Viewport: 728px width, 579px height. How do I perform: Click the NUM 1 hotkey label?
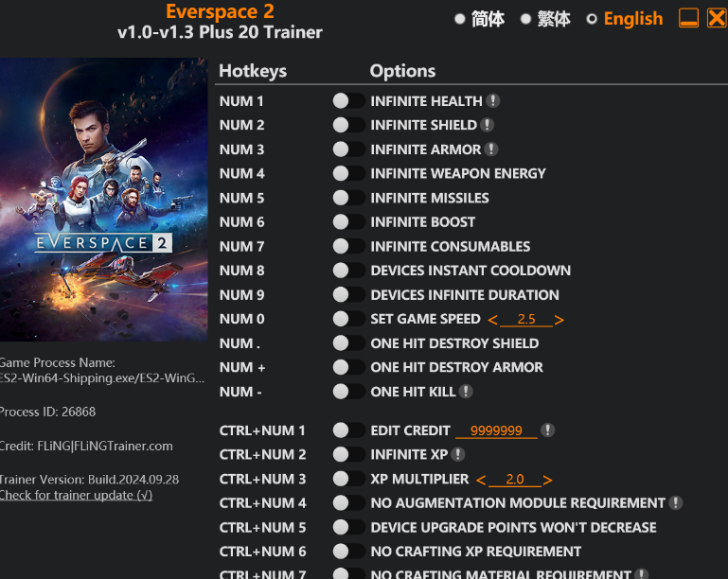click(x=241, y=101)
